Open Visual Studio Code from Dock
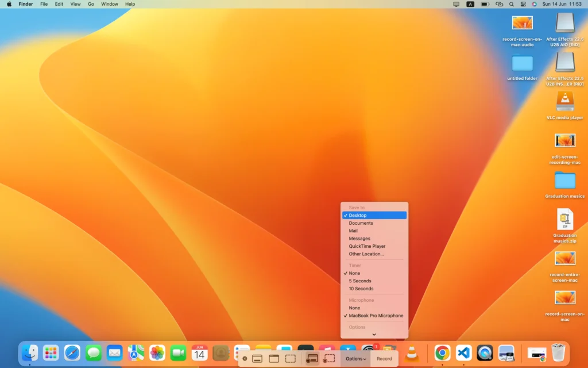Screen dimensions: 588x368 click(463, 353)
